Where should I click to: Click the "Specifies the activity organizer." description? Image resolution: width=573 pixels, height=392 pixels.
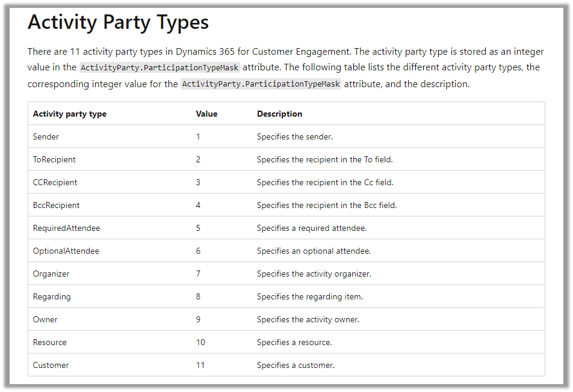click(314, 274)
